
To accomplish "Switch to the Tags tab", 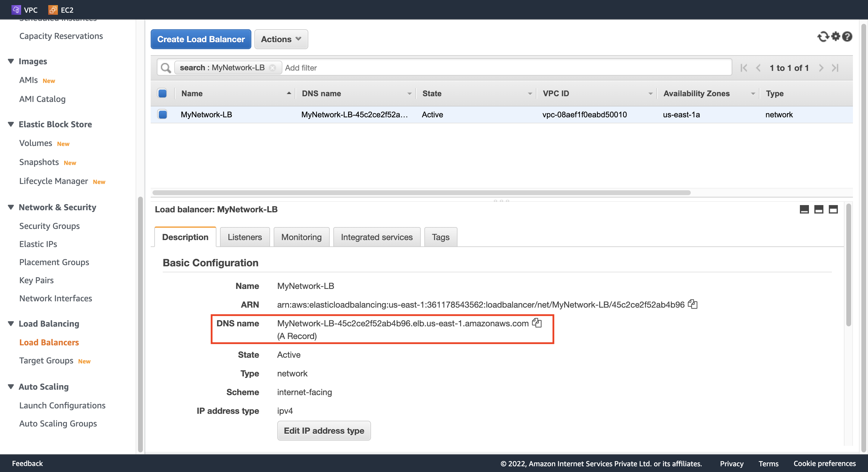I will 440,237.
